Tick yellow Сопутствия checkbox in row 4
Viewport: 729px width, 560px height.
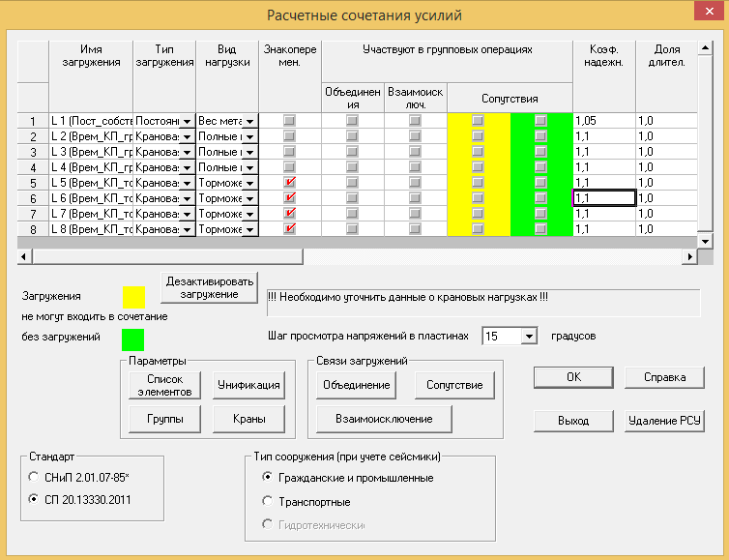click(478, 167)
